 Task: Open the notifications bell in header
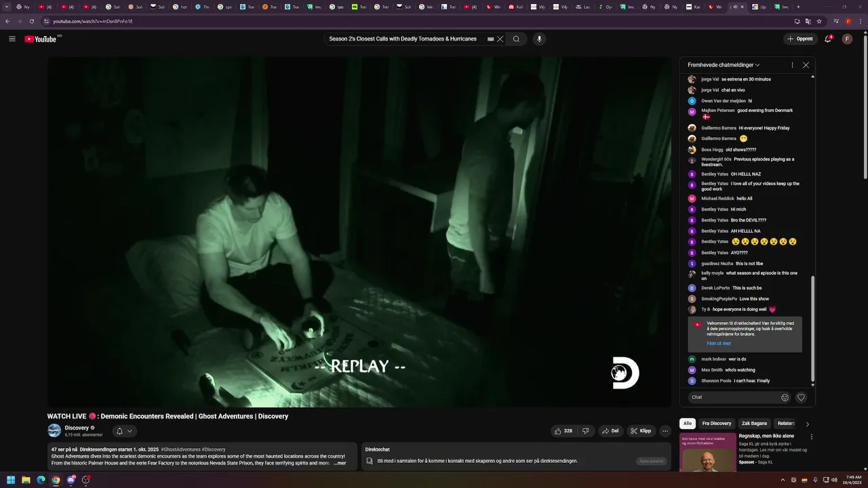click(827, 39)
